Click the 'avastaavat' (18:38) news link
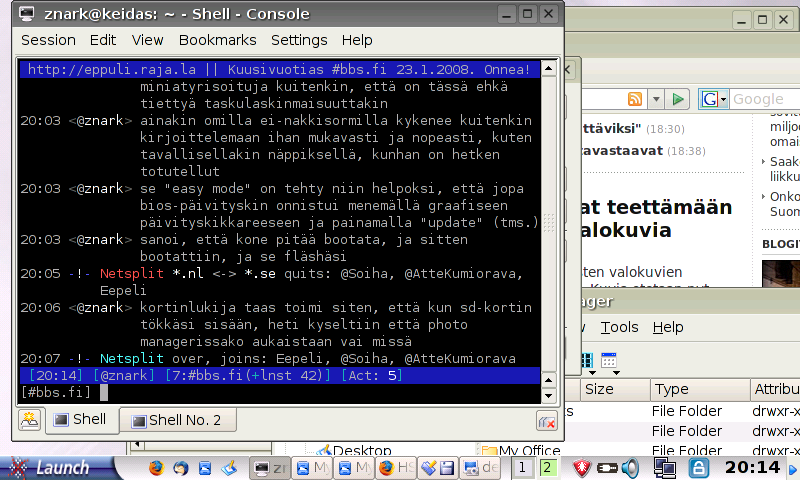The height and width of the screenshot is (480, 800). point(622,150)
